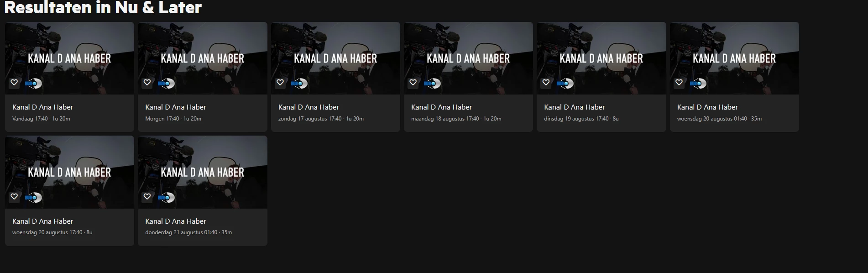
Task: Click heart on woensdag 20 augustus 01:40 card
Action: tap(679, 83)
